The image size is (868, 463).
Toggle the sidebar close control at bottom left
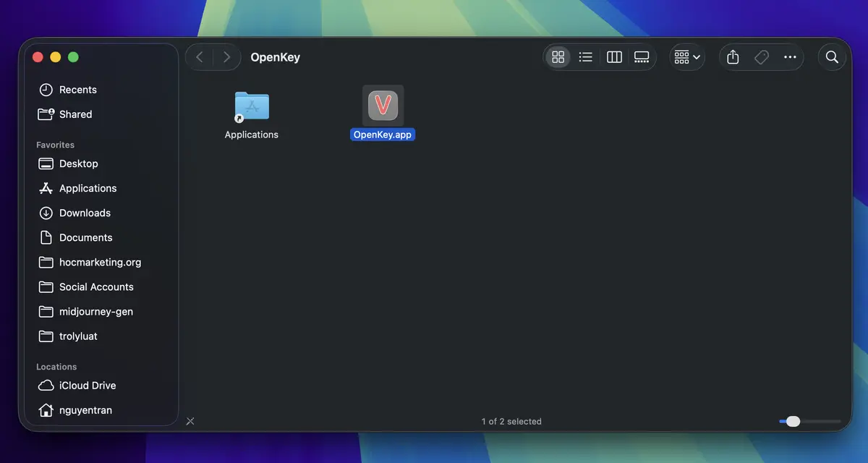pos(190,421)
